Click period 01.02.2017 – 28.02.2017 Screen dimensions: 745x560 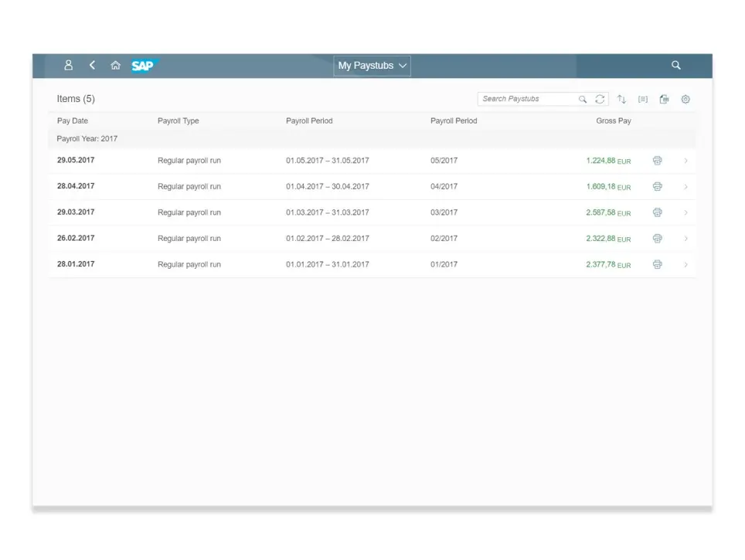328,239
